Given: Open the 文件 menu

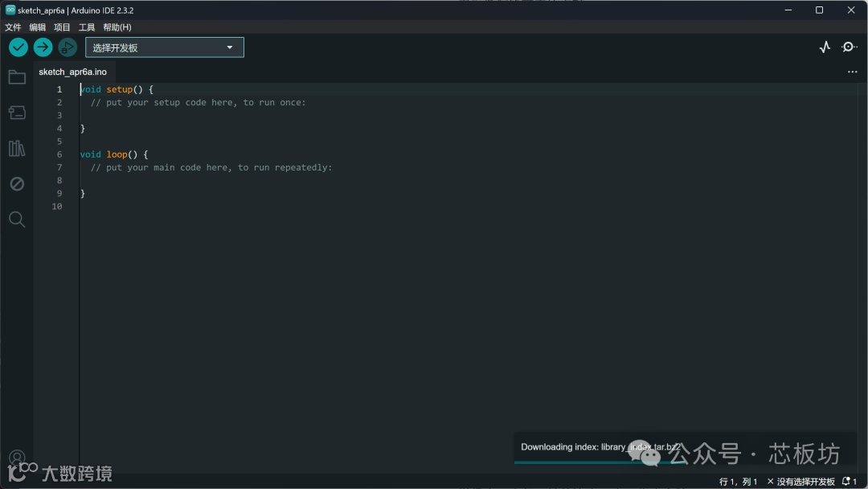Looking at the screenshot, I should coord(13,27).
